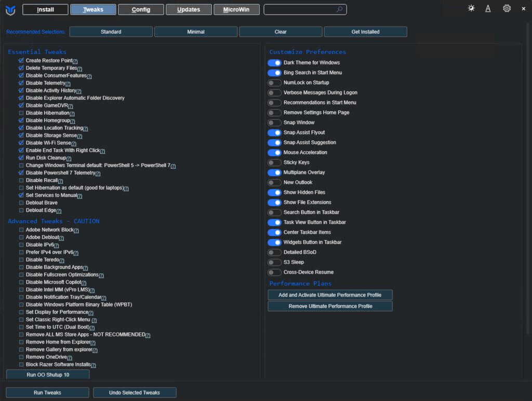532x401 pixels.
Task: Open help icon beside Disable Telemetry
Action: pyautogui.click(x=68, y=84)
